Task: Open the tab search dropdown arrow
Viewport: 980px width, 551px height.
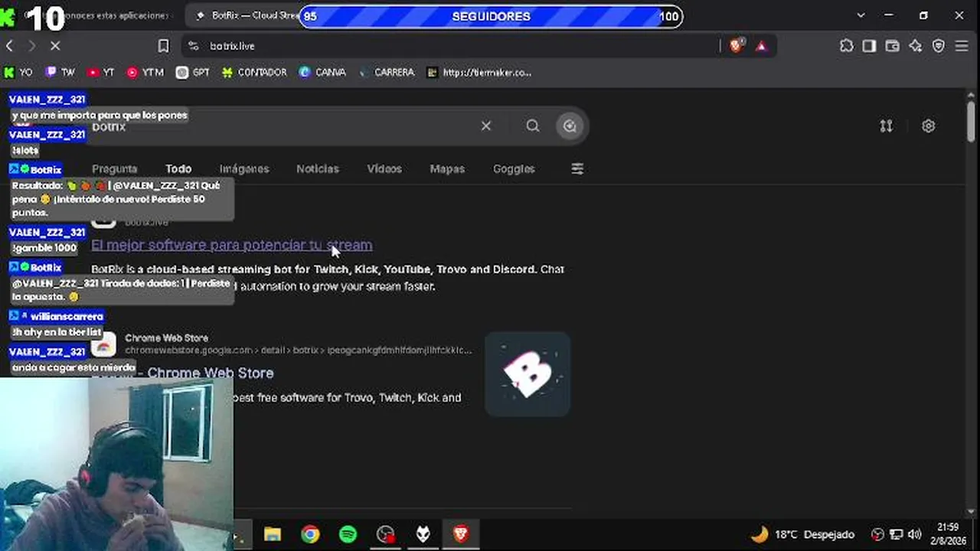Action: click(x=861, y=15)
